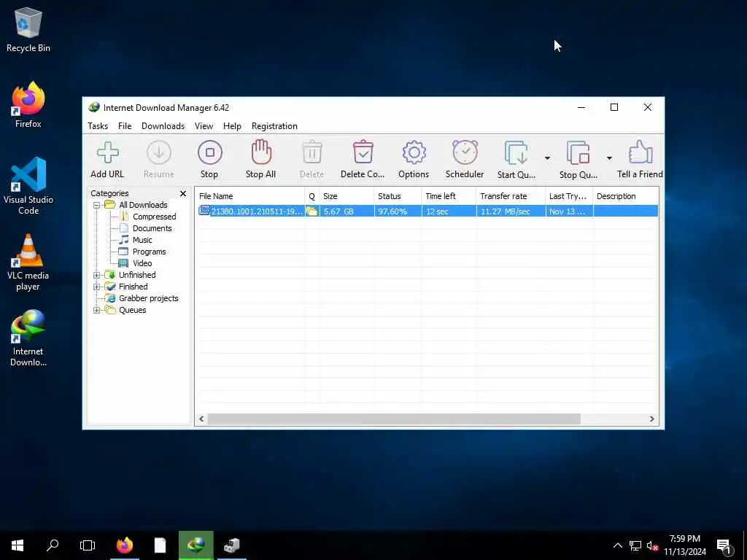
Task: Click the Stop All hand icon
Action: [x=261, y=152]
